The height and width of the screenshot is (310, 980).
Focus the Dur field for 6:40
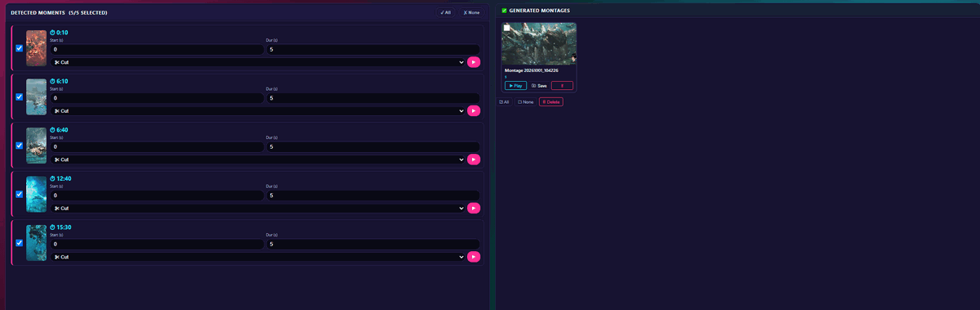373,147
